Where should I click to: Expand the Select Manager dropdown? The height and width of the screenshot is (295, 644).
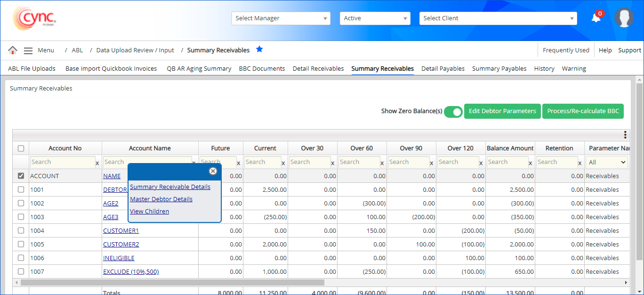coord(281,18)
